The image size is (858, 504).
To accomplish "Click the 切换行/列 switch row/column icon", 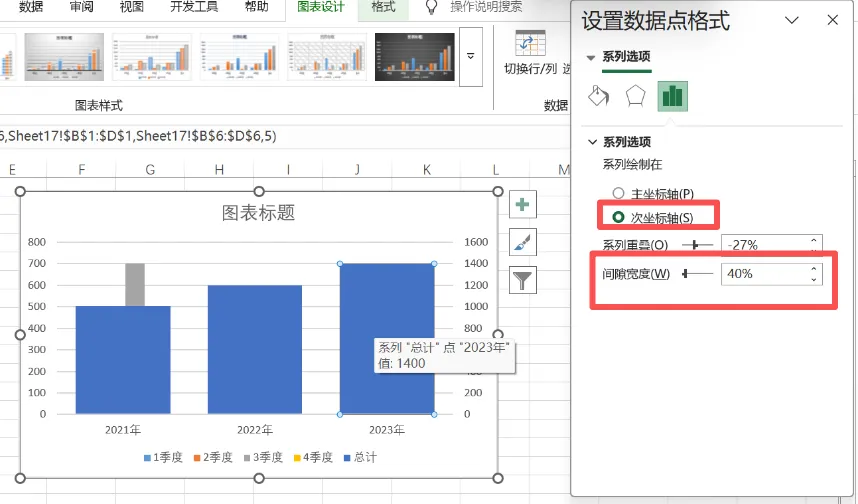I will (x=530, y=43).
